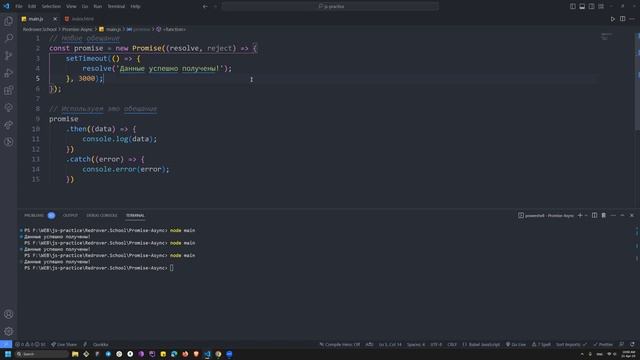Open the Search view in activity bar

[9, 38]
